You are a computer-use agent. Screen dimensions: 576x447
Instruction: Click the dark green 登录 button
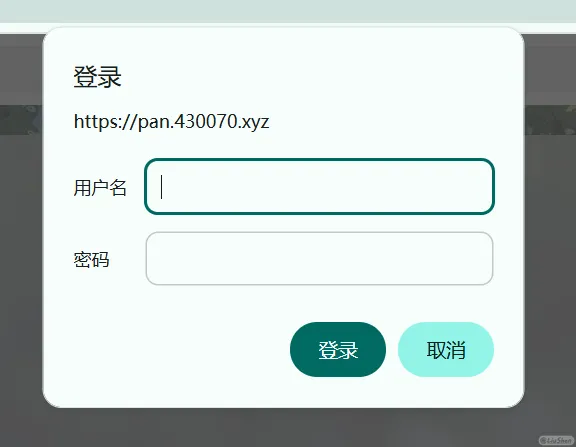(x=338, y=349)
